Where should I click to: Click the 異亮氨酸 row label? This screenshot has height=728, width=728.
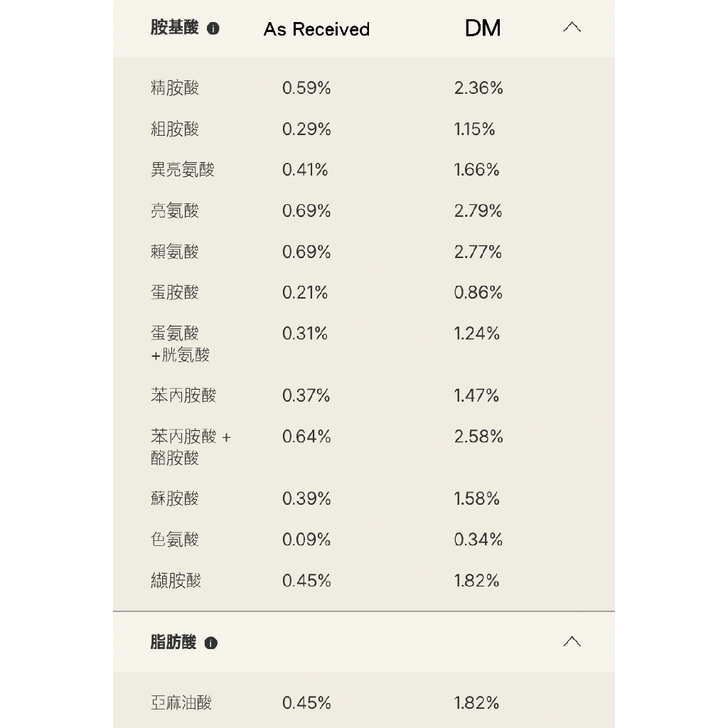click(x=183, y=170)
